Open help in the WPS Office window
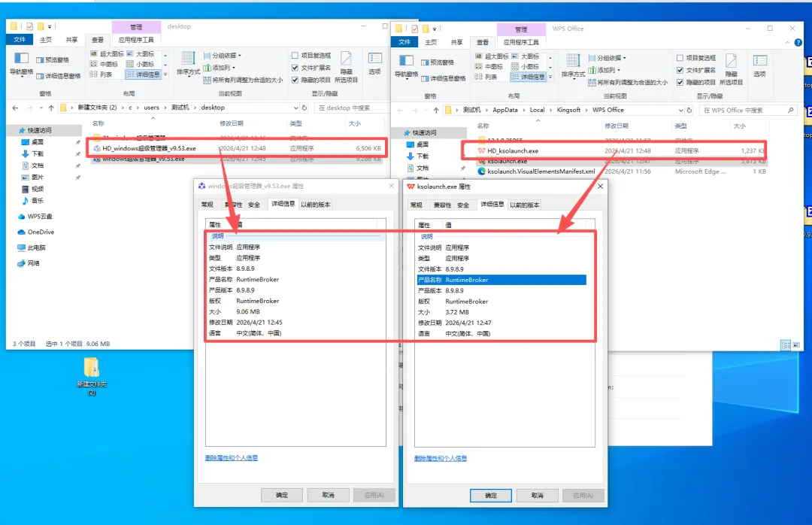 click(798, 43)
